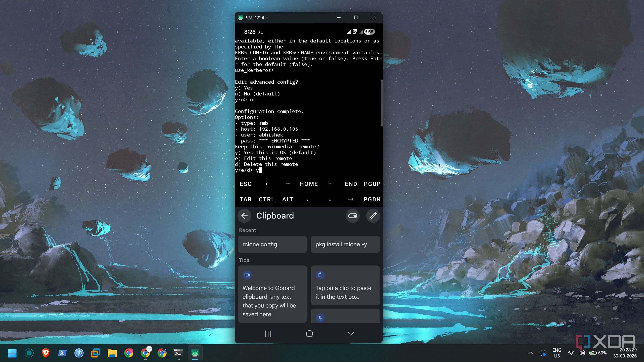Tap the Android home navigation button
The height and width of the screenshot is (362, 644).
tap(309, 334)
